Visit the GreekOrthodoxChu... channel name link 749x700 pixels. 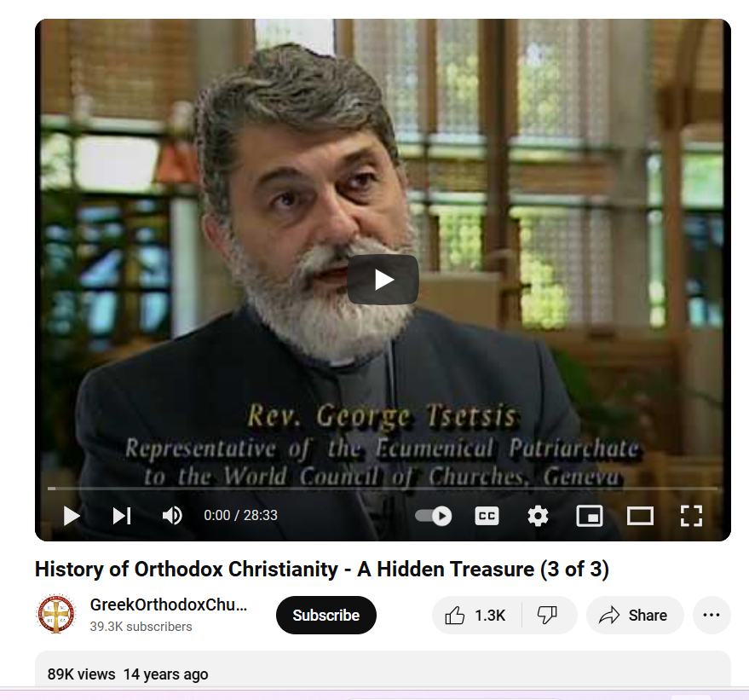click(x=169, y=605)
